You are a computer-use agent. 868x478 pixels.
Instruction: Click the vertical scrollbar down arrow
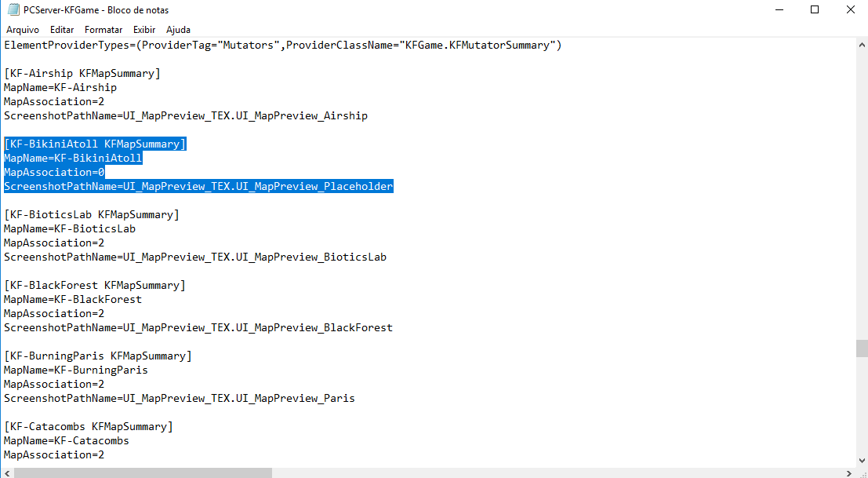(x=862, y=460)
